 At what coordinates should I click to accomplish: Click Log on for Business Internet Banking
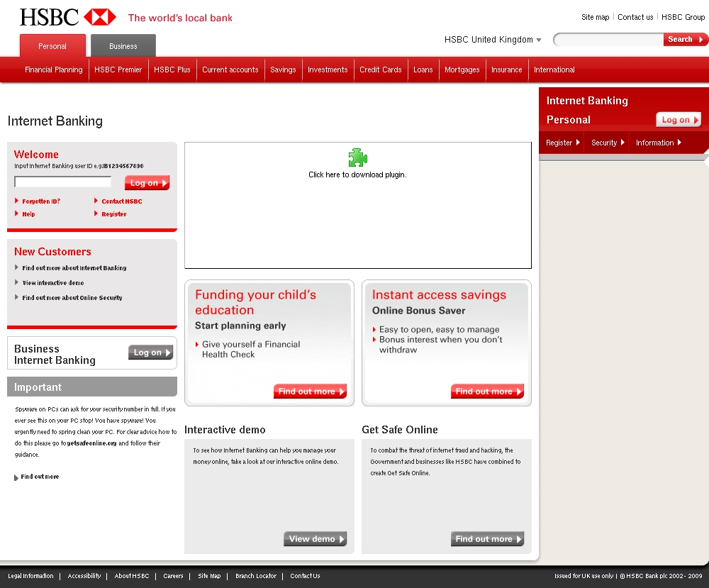[151, 353]
